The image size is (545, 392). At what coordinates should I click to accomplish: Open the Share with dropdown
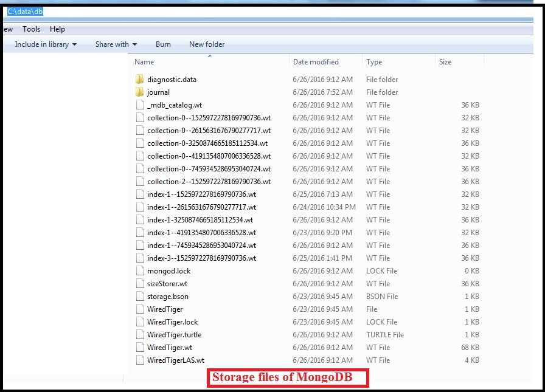click(116, 44)
